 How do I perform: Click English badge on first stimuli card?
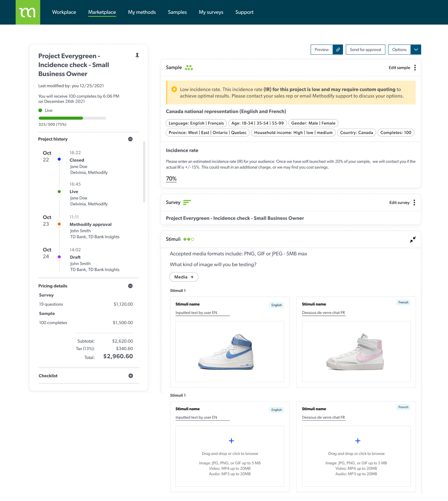point(276,305)
